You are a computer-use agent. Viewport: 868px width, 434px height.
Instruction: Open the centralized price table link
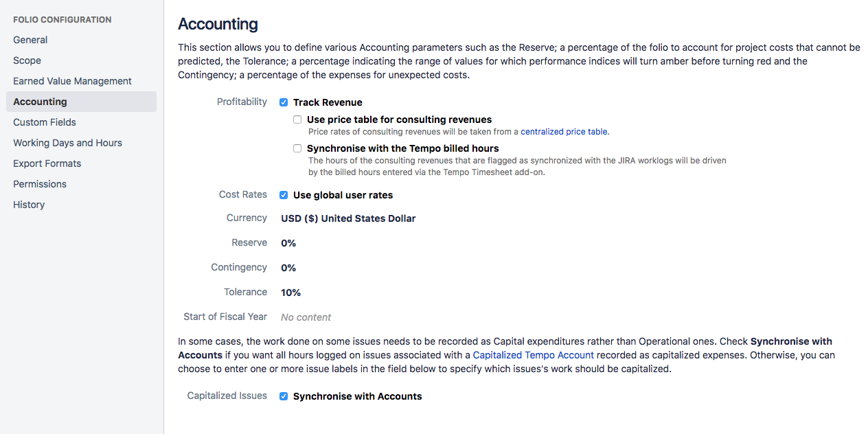point(563,131)
